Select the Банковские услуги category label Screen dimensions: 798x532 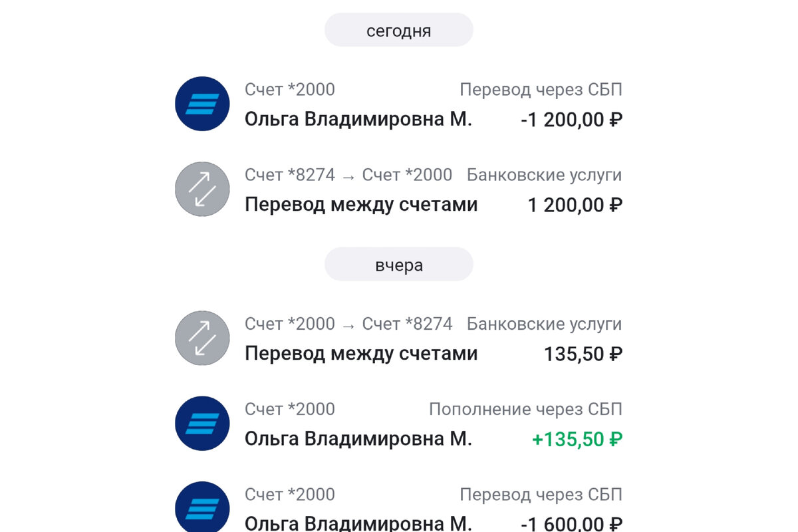click(545, 174)
